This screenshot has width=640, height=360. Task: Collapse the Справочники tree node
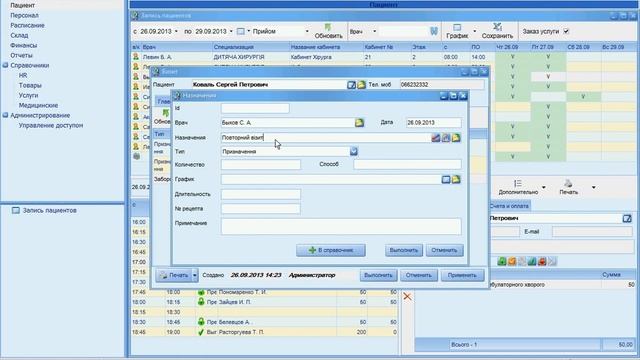point(5,65)
